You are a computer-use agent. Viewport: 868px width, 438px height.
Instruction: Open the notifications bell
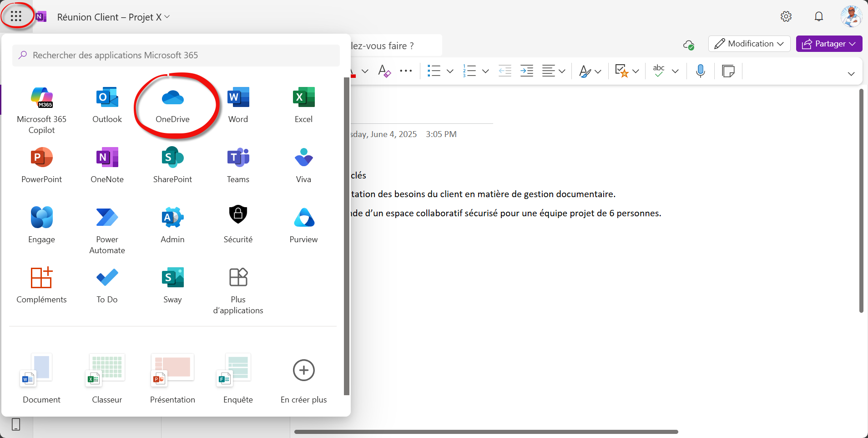[818, 17]
